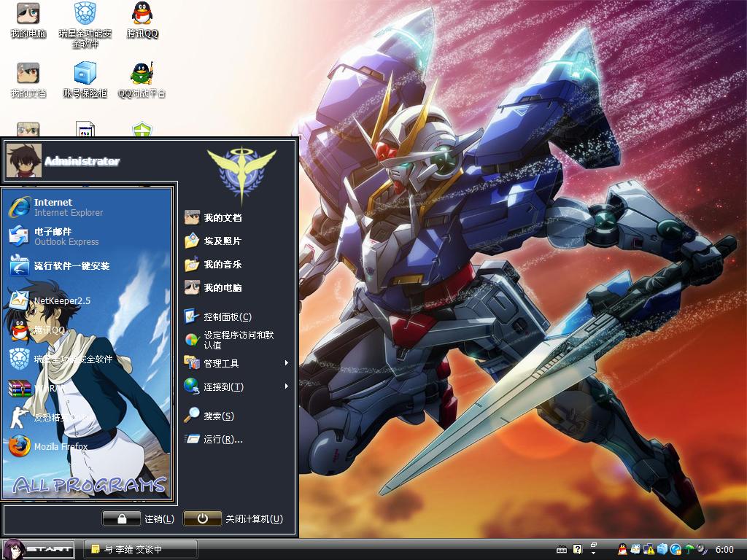Launch 腾讯QQ from the desktop

[x=142, y=20]
